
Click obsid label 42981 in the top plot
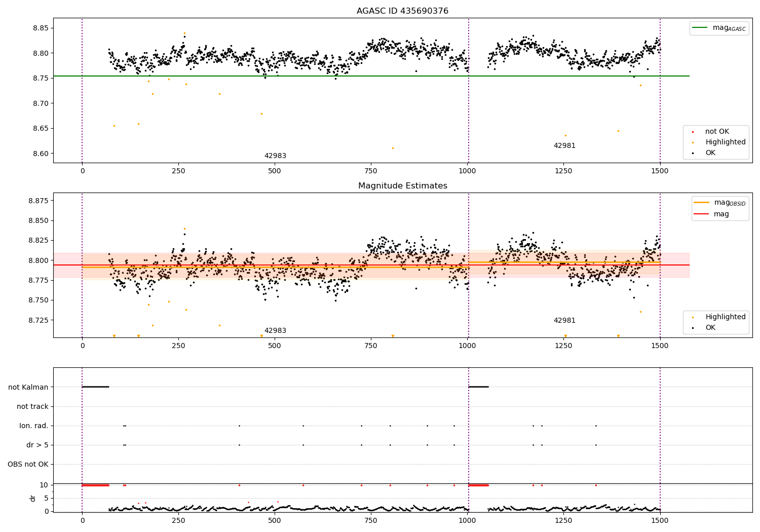pyautogui.click(x=564, y=146)
